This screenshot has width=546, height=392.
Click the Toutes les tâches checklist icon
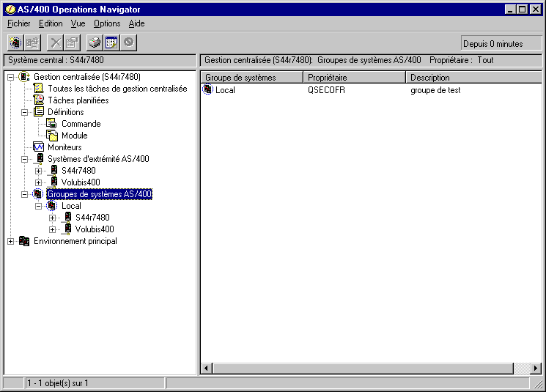point(38,89)
